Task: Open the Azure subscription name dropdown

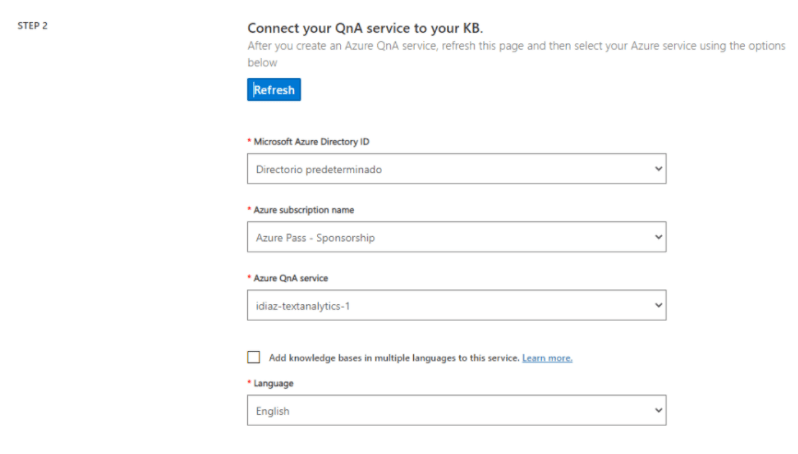Action: [x=457, y=237]
